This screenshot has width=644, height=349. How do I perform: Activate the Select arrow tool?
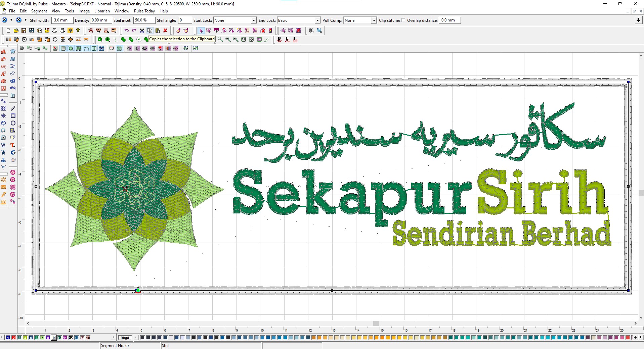(201, 31)
